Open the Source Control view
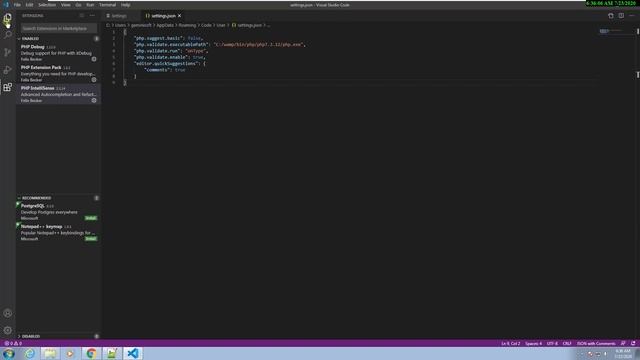The width and height of the screenshot is (640, 360). [7, 52]
